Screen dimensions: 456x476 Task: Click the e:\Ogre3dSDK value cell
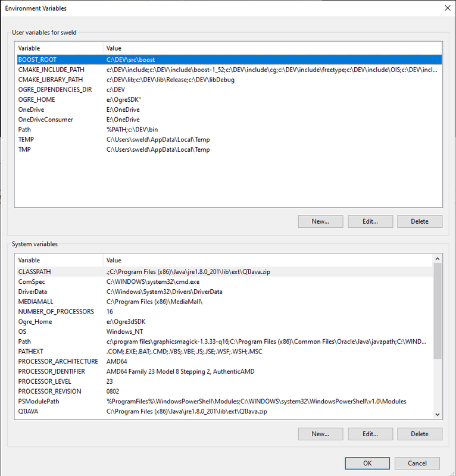pos(126,321)
